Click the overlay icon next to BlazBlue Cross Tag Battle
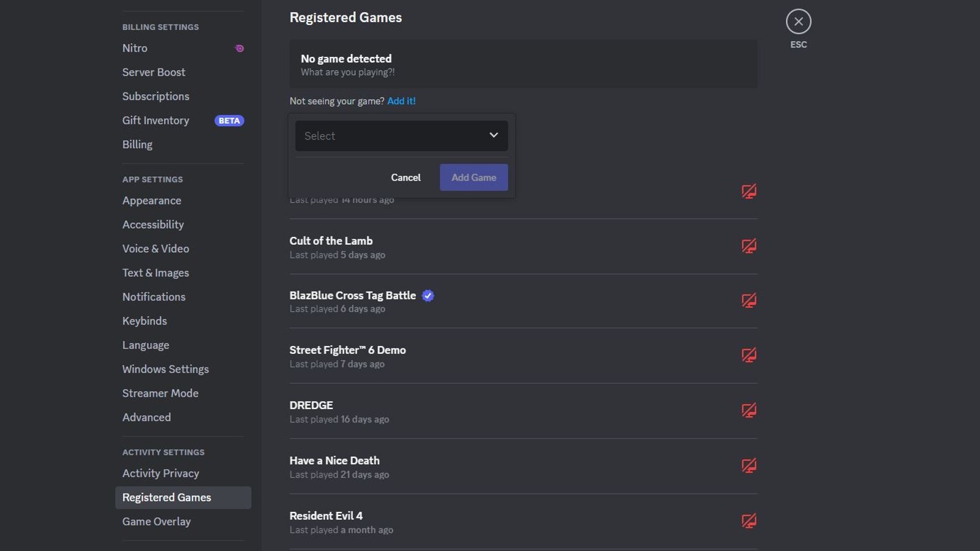This screenshot has width=980, height=551. (x=748, y=301)
